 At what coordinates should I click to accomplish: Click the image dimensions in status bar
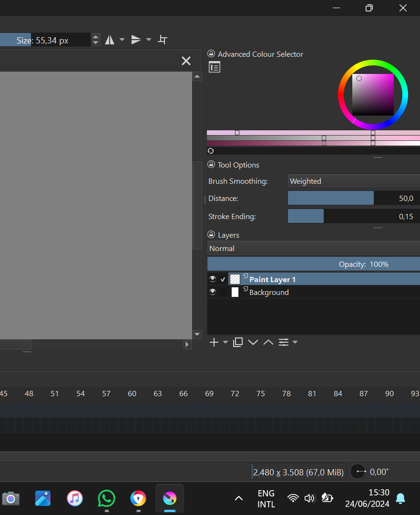298,472
